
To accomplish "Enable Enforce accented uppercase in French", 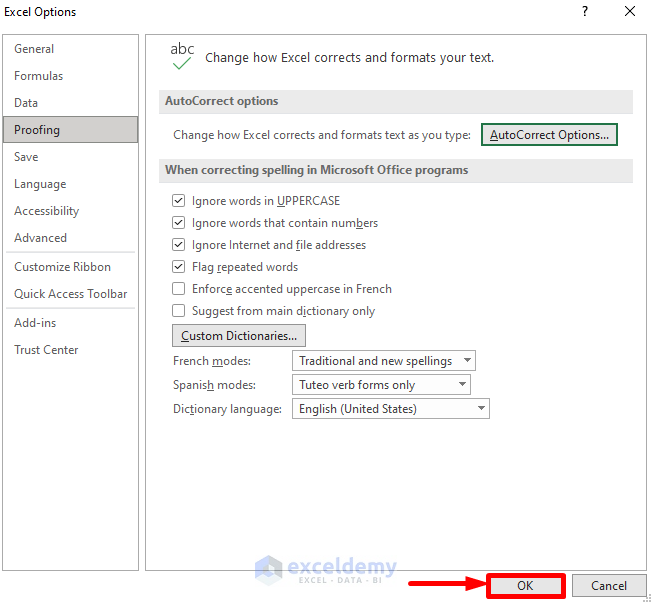I will pyautogui.click(x=178, y=289).
